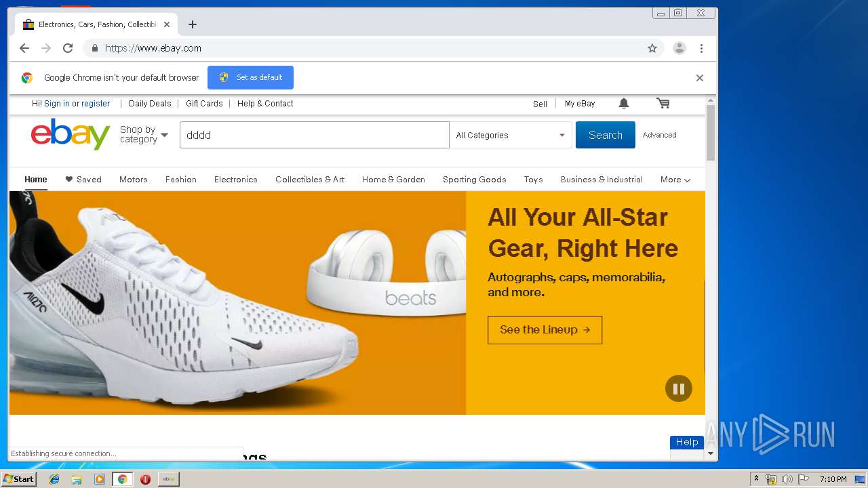Click the scrollbar down arrow
868x488 pixels.
711,453
